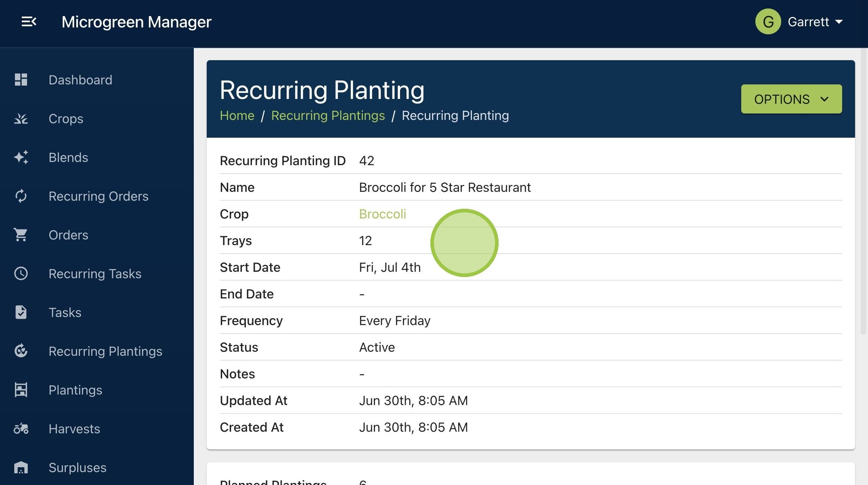Viewport: 868px width, 485px height.
Task: Click the Recurring Plantings icon
Action: coord(21,351)
